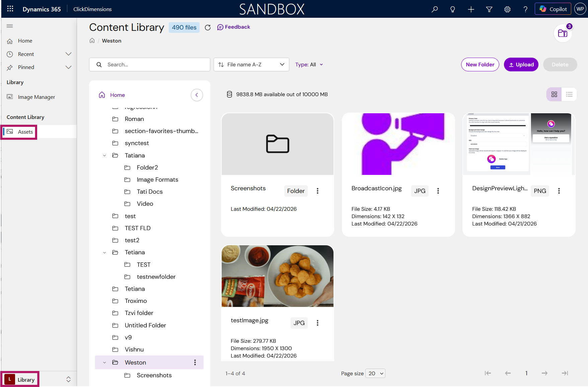Viewport: 588px width, 387px height.
Task: Click the breadcrumb home icon
Action: click(x=92, y=41)
